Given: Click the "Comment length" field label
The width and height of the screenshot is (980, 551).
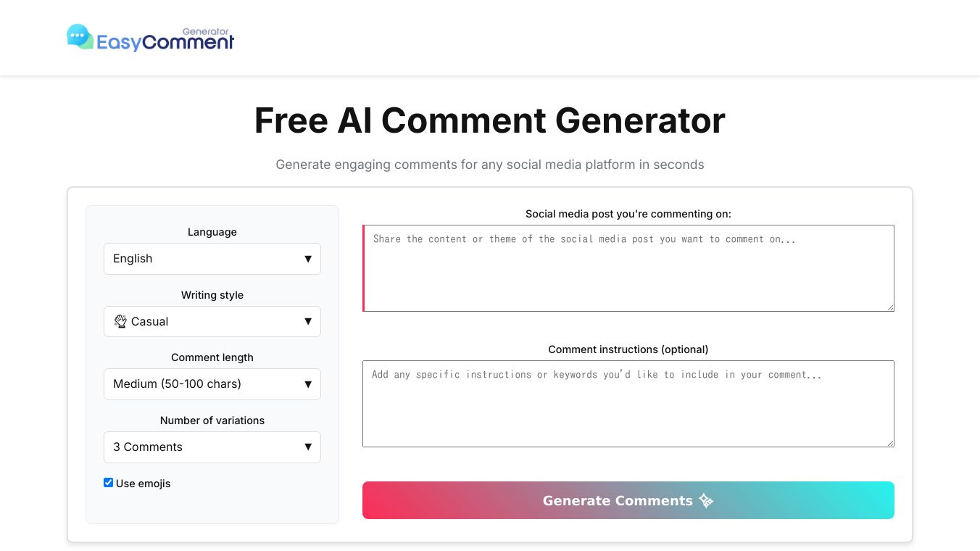Looking at the screenshot, I should [212, 357].
